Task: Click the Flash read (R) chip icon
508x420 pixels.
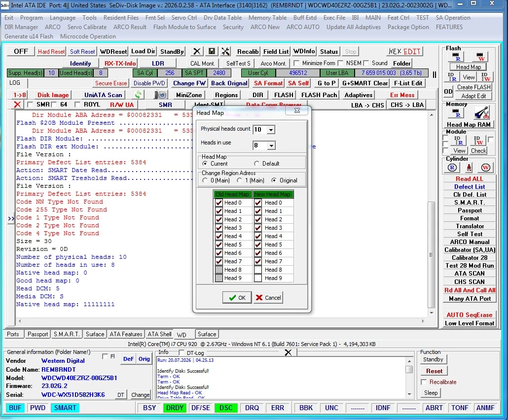Action: coord(456,56)
